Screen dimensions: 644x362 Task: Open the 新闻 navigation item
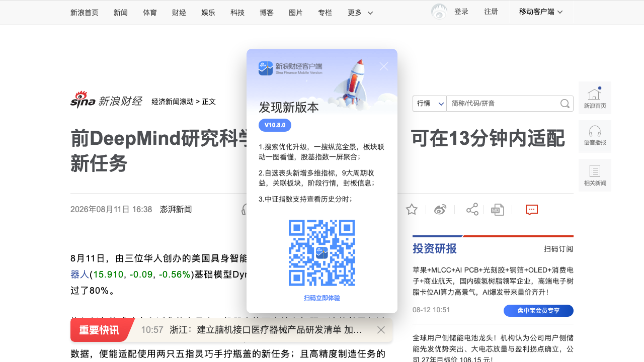121,13
